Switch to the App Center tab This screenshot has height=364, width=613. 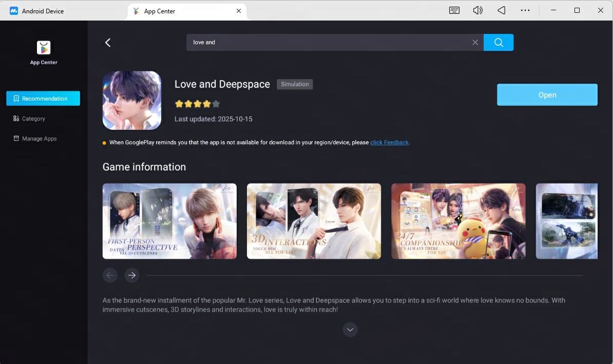click(x=159, y=10)
